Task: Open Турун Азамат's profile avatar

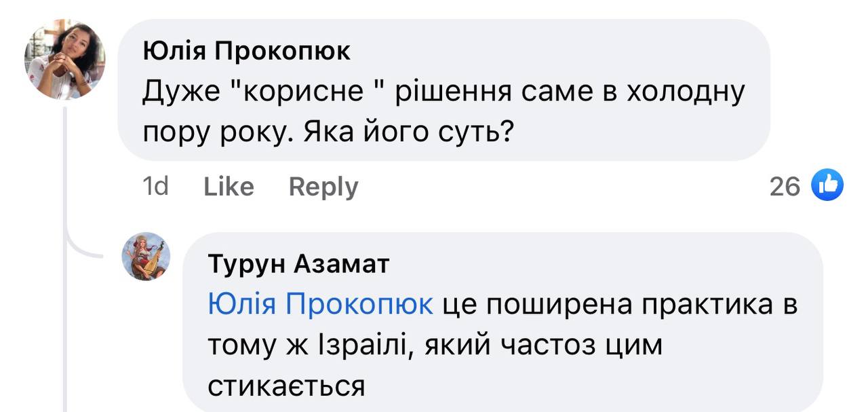Action: click(146, 257)
